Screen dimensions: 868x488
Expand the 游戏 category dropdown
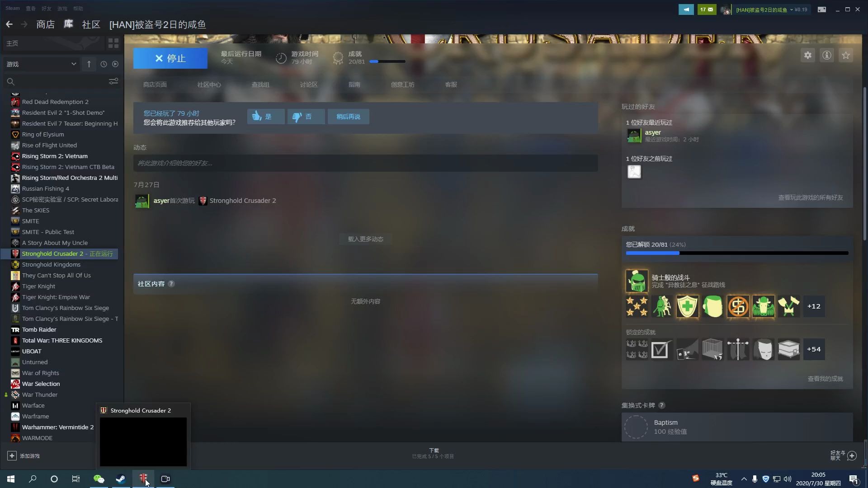click(x=41, y=64)
